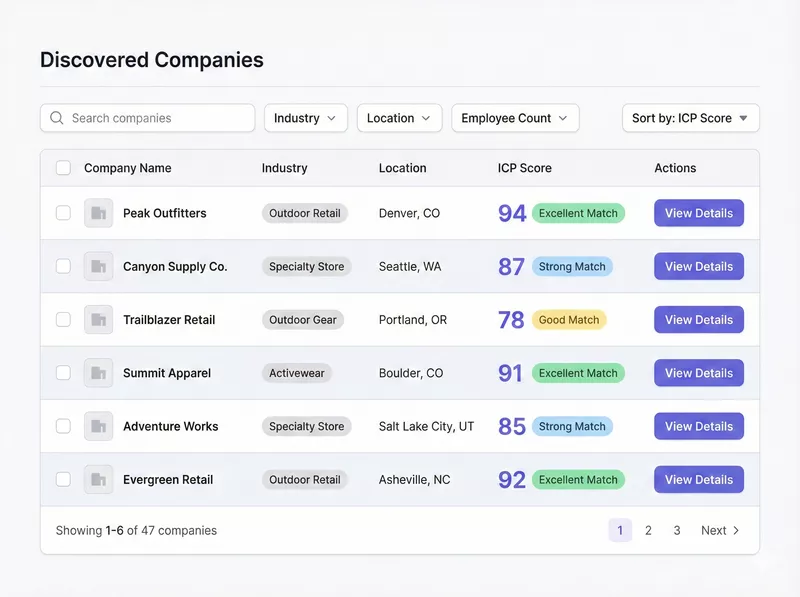This screenshot has height=597, width=800.
Task: Open the Employee Count filter dropdown
Action: (x=515, y=118)
